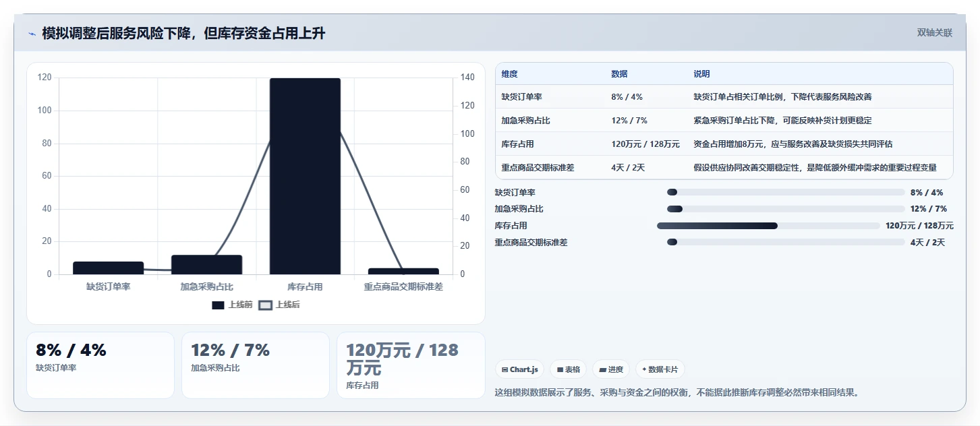The height and width of the screenshot is (426, 980).
Task: Click 重点商品交期标准差 in the table's first column
Action: point(538,168)
